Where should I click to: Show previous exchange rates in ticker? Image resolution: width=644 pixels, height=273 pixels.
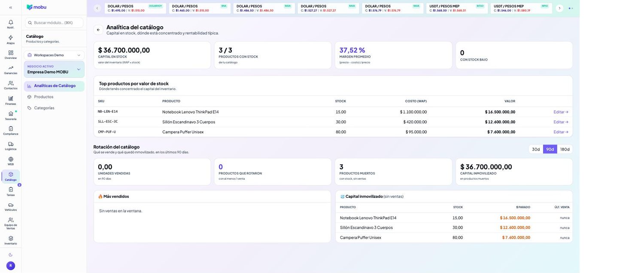coord(97,8)
